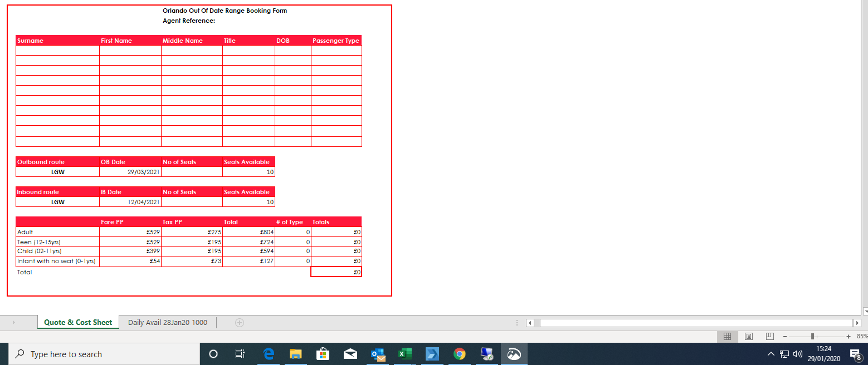Select first empty cell under First Name
Image resolution: width=868 pixels, height=365 pixels.
[130, 51]
